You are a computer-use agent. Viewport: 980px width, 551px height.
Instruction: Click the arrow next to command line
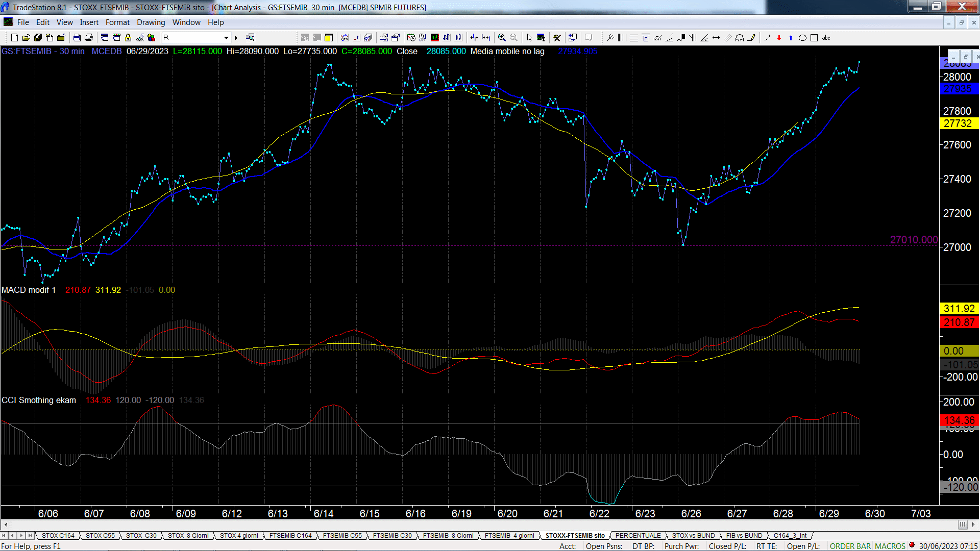pyautogui.click(x=236, y=38)
